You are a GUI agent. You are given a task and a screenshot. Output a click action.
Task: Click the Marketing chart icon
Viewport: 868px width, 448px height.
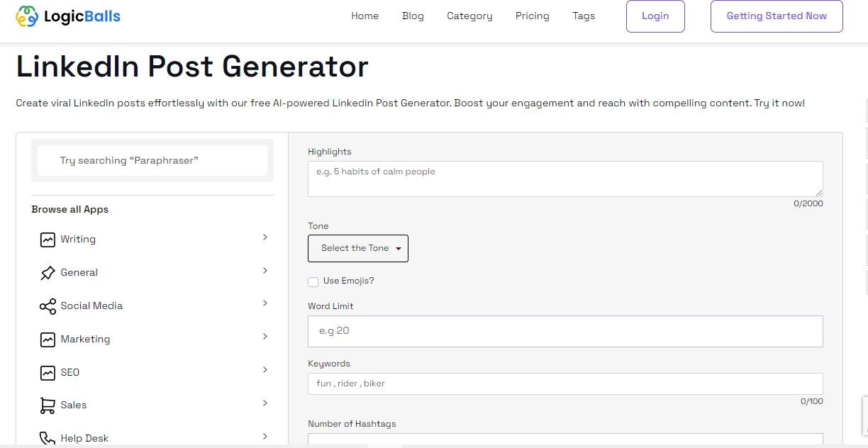[x=47, y=339]
